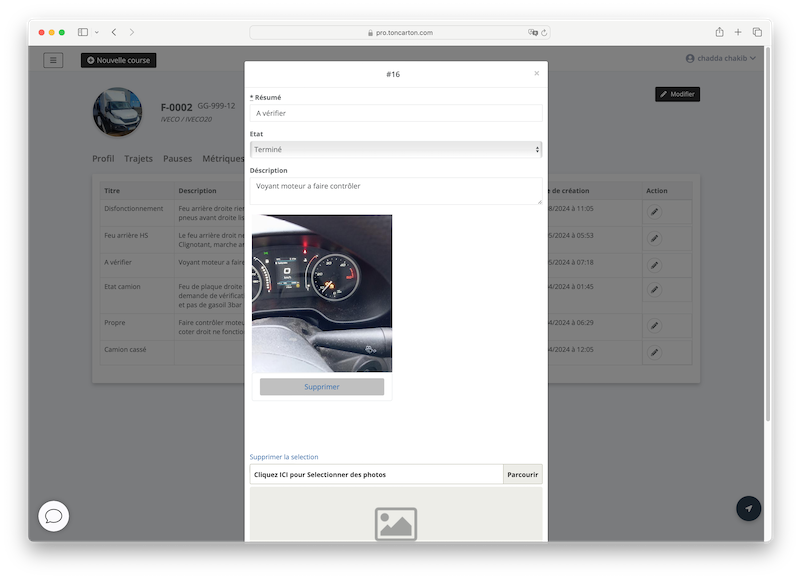Go back in Safari history

click(x=114, y=32)
